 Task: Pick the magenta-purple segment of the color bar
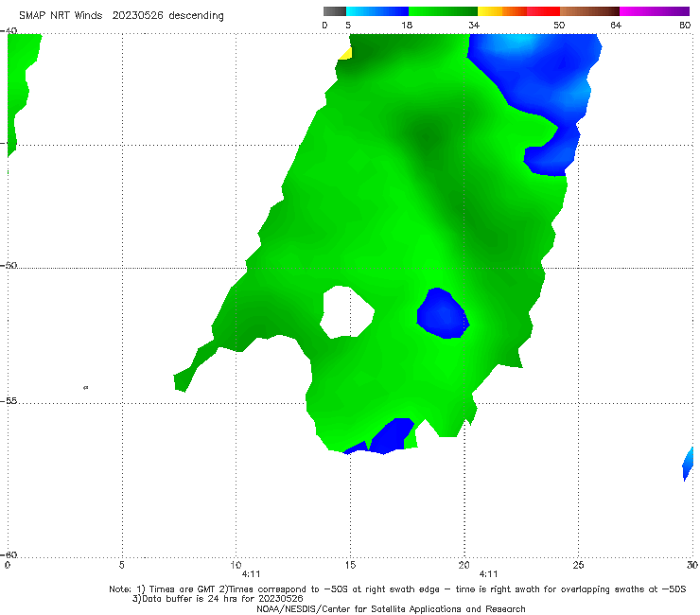[x=655, y=11]
